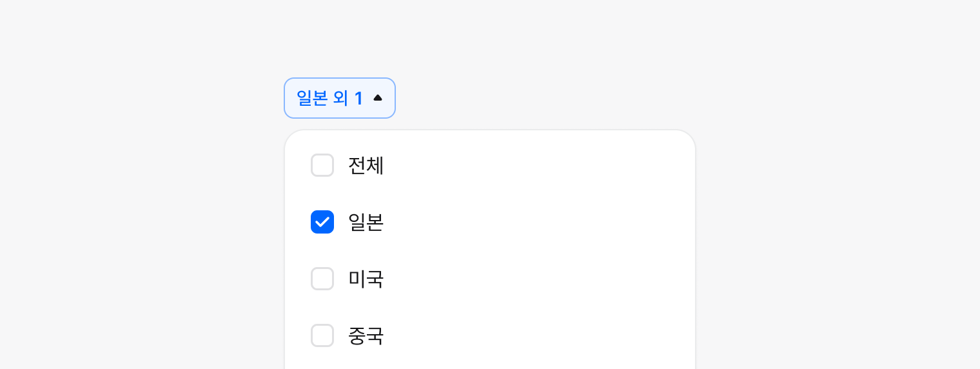The image size is (980, 369).
Task: Click the blue checkmark icon next to 일본
Action: tap(322, 222)
